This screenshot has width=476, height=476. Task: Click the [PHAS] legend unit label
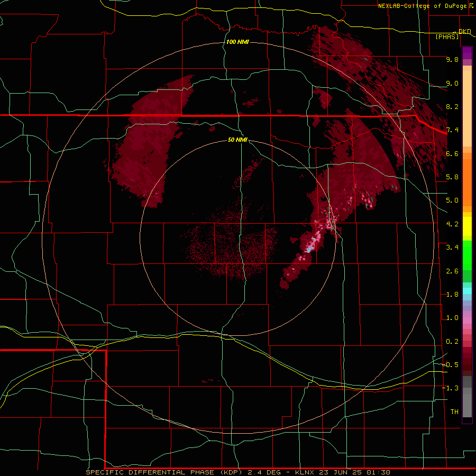tap(447, 37)
